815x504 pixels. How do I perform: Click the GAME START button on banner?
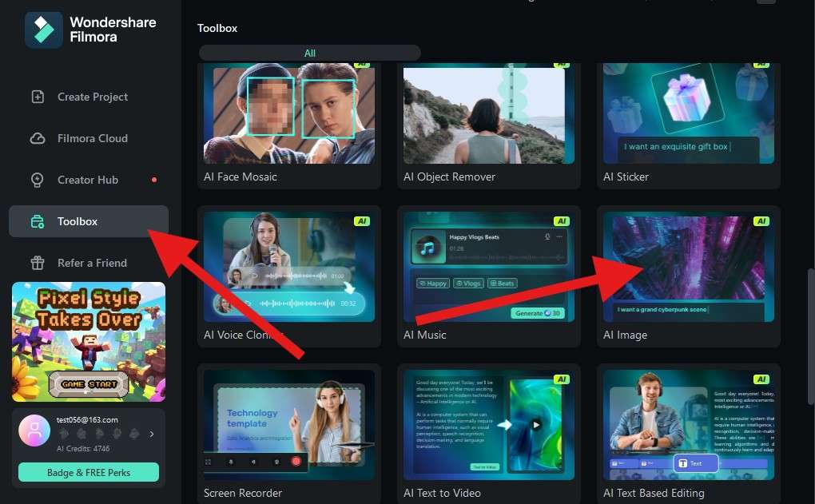tap(89, 384)
